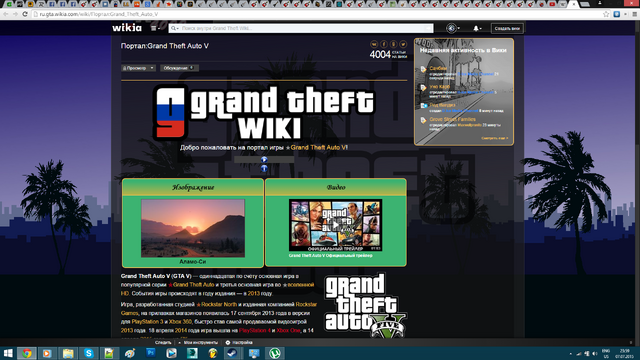Click the Wikia logo in header

(x=127, y=28)
